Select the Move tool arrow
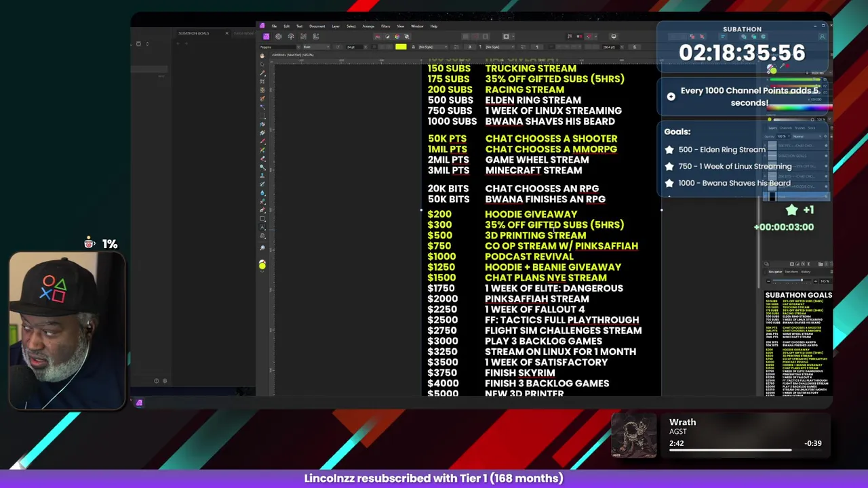 [x=262, y=64]
